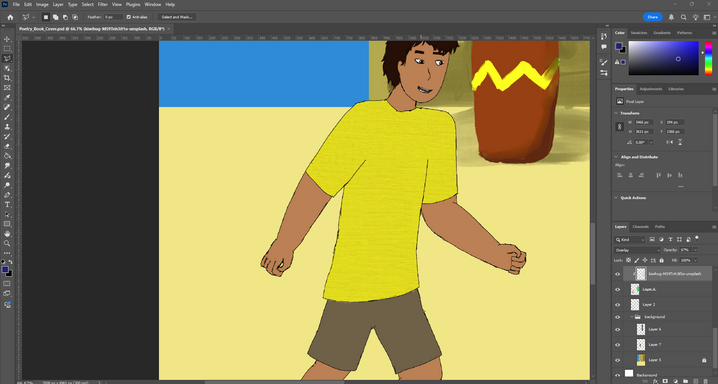718x384 pixels.
Task: Toggle the Anti-alias checkbox
Action: [129, 17]
